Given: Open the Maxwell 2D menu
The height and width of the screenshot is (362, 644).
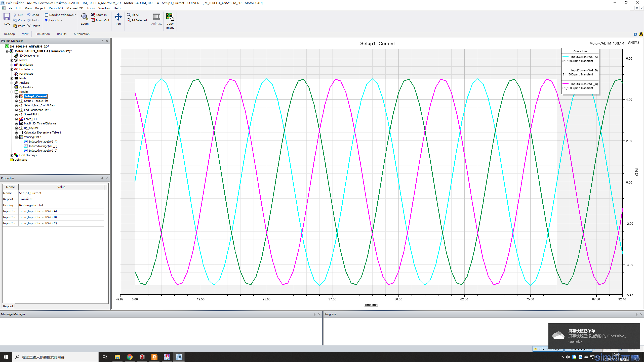Looking at the screenshot, I should 75,8.
